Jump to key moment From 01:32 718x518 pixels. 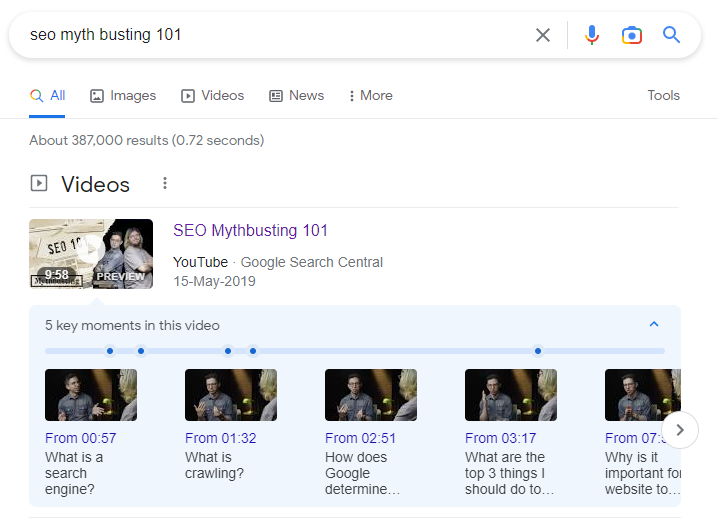pos(221,438)
